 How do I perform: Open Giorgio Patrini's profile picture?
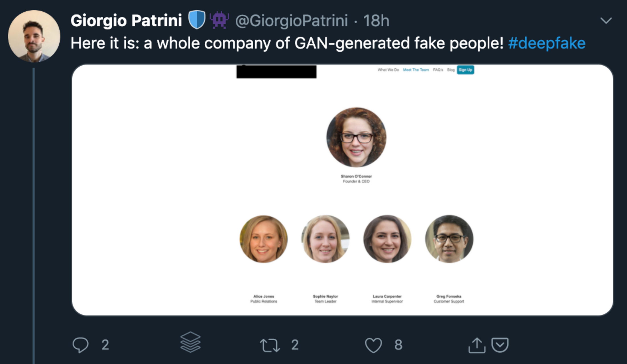click(x=34, y=36)
